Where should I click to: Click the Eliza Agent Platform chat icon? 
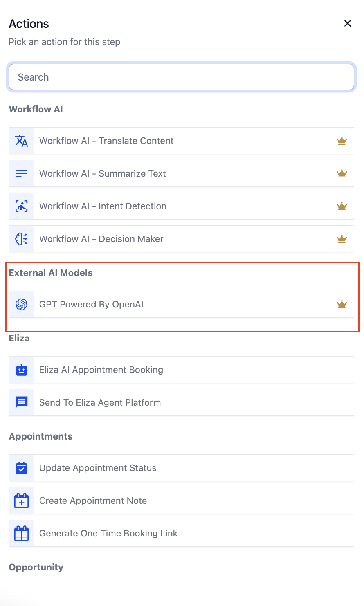click(22, 402)
